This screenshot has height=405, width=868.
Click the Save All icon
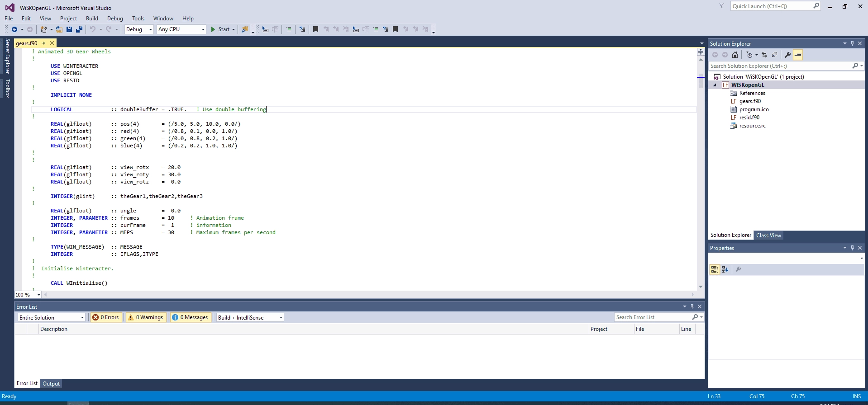point(79,29)
